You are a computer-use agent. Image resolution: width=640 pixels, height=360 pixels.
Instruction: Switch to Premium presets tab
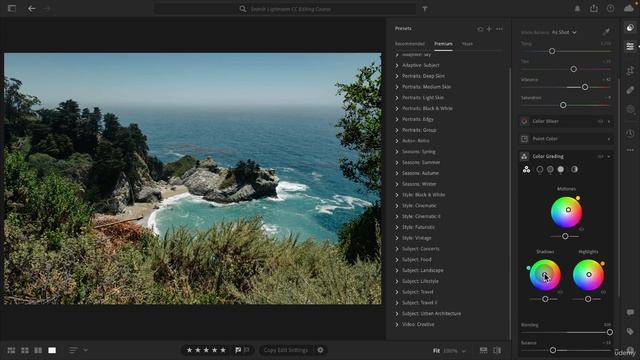443,44
